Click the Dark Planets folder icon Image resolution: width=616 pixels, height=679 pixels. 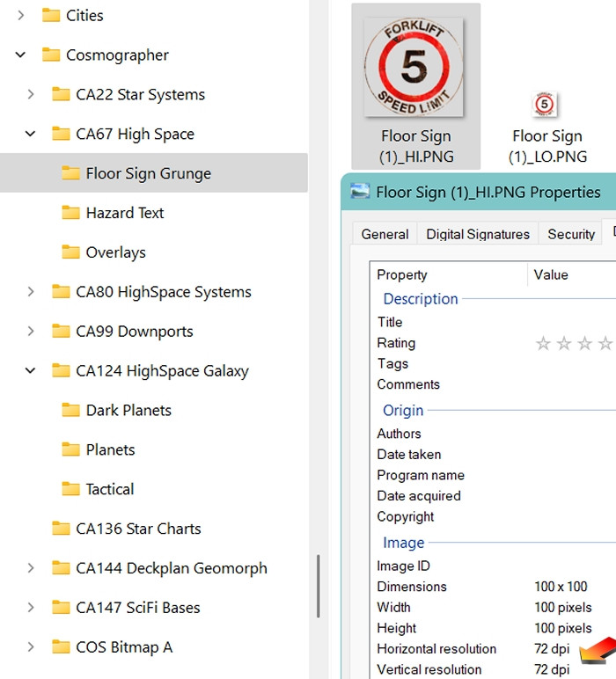[71, 411]
